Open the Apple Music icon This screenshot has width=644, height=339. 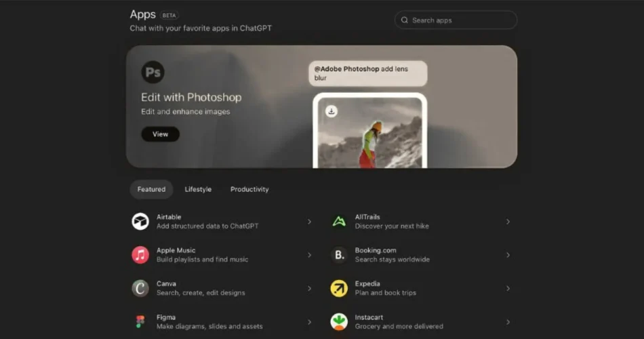(140, 255)
